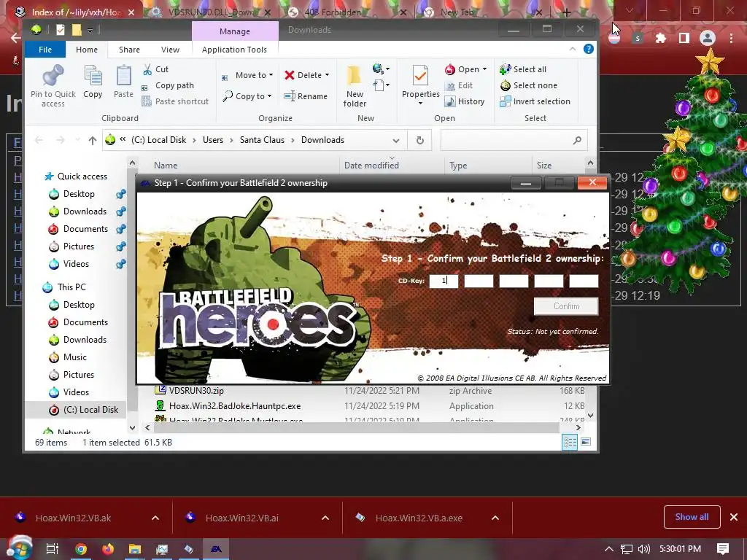Click Show all downloads button
The width and height of the screenshot is (747, 560).
point(692,517)
